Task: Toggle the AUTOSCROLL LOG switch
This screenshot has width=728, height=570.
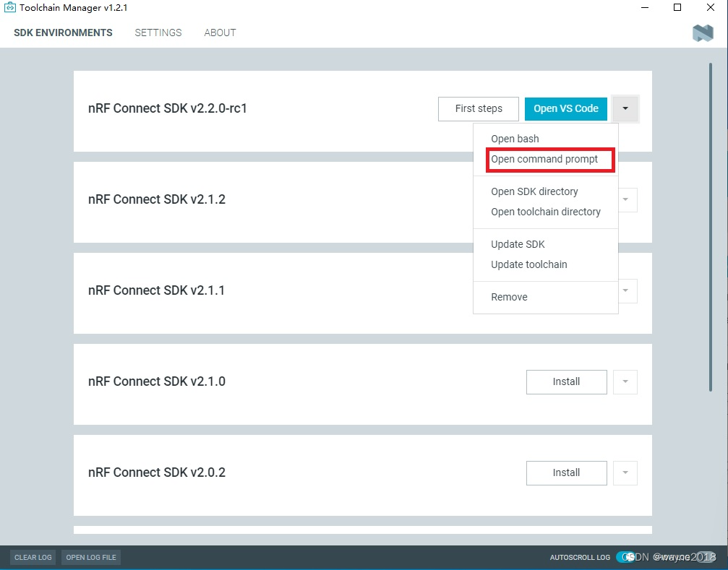Action: coord(627,558)
